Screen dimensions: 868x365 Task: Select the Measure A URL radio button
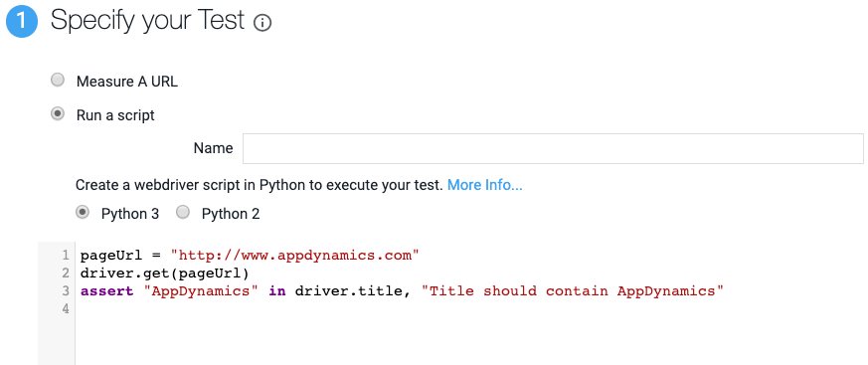click(x=57, y=81)
